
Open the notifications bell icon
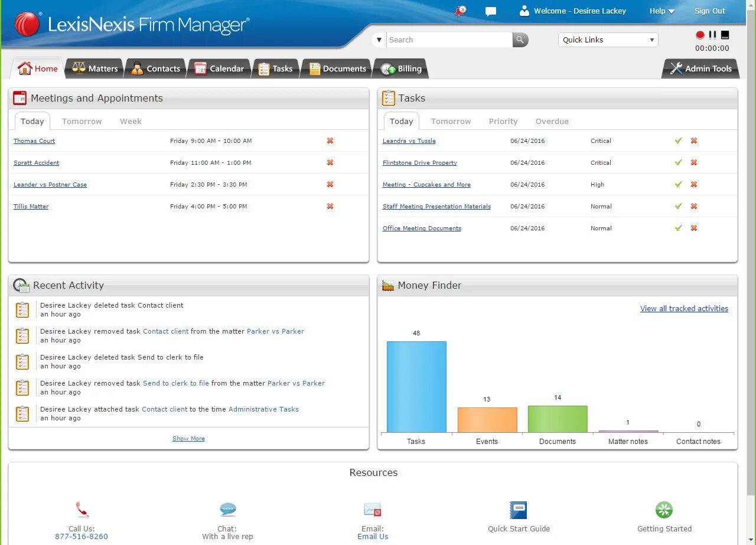pyautogui.click(x=460, y=11)
